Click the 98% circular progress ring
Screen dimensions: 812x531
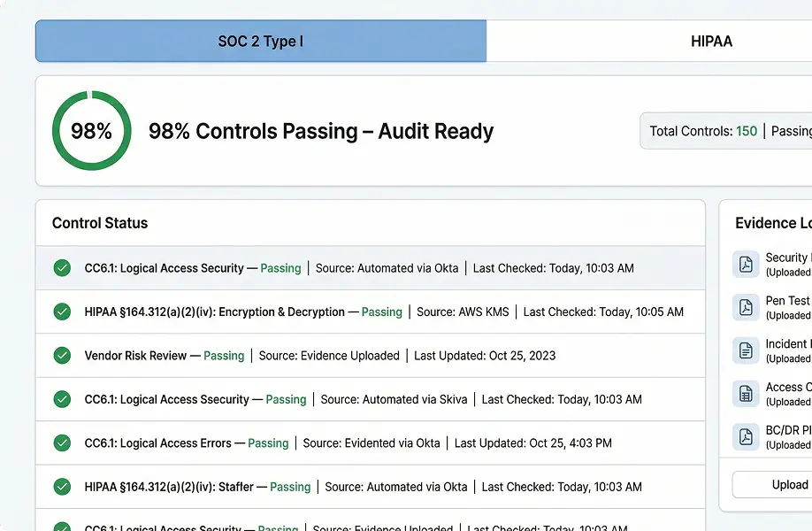(x=91, y=131)
